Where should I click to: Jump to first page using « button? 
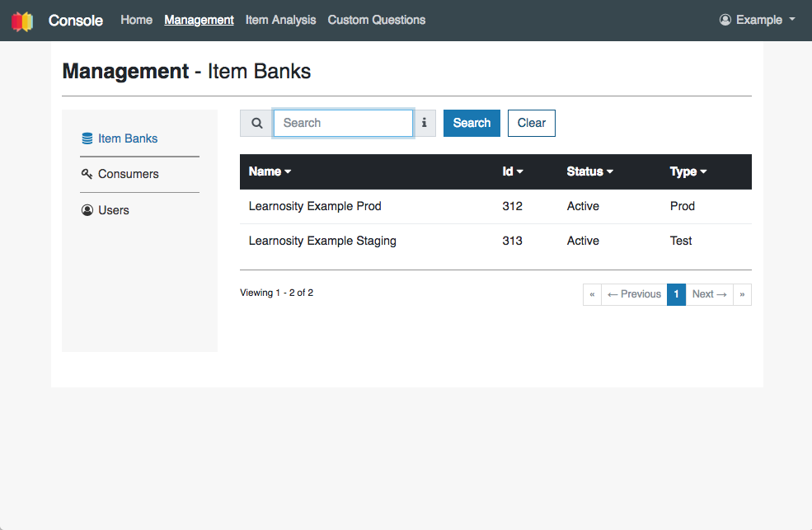pos(592,294)
